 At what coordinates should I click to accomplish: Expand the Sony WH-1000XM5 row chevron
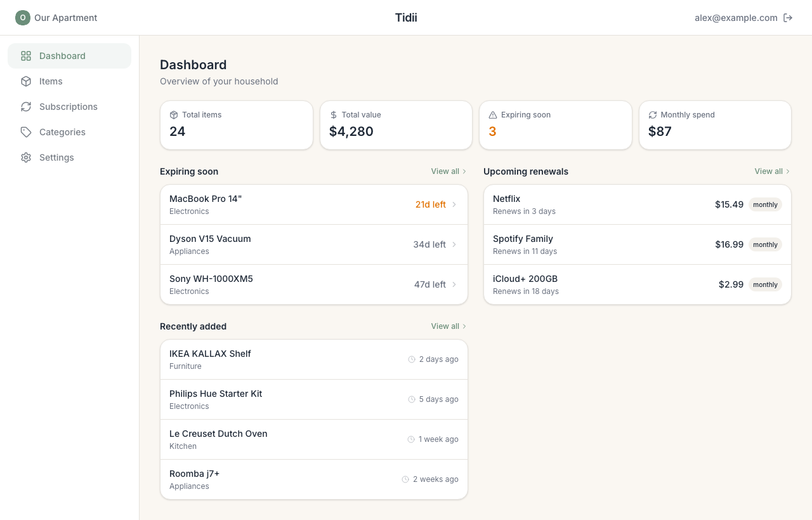455,284
